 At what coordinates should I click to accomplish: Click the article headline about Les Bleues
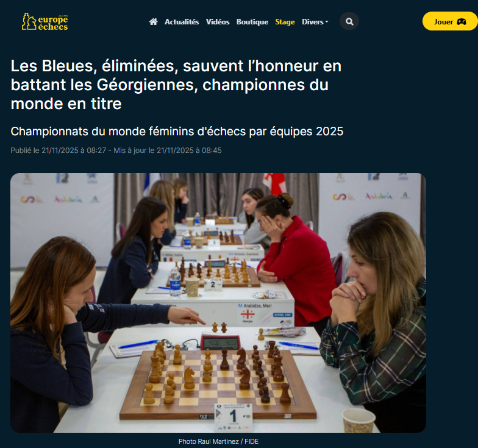click(176, 84)
